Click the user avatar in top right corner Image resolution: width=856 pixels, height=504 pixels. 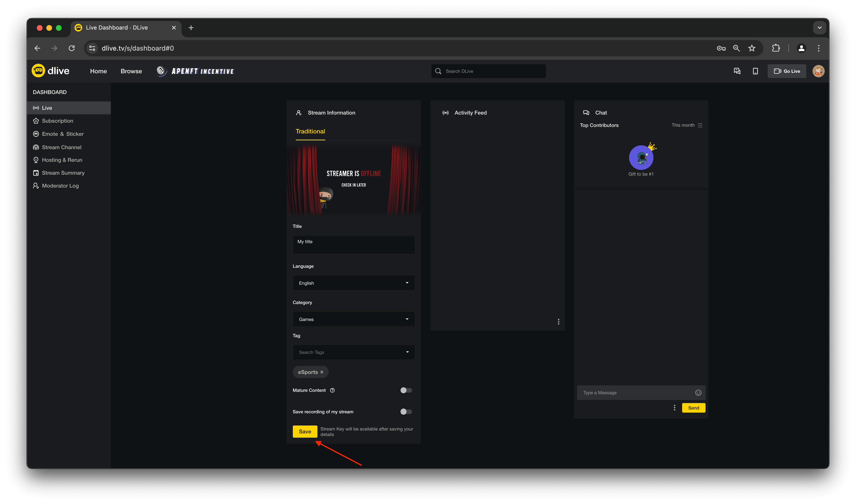(x=818, y=71)
